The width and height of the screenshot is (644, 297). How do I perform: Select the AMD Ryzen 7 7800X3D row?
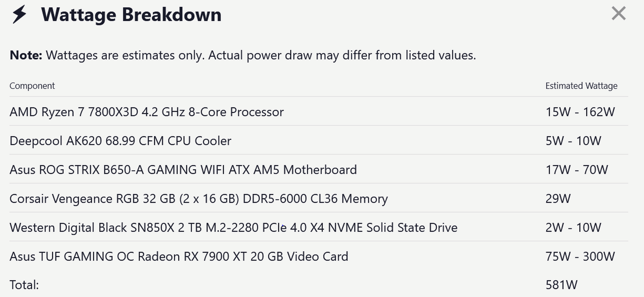tap(319, 111)
